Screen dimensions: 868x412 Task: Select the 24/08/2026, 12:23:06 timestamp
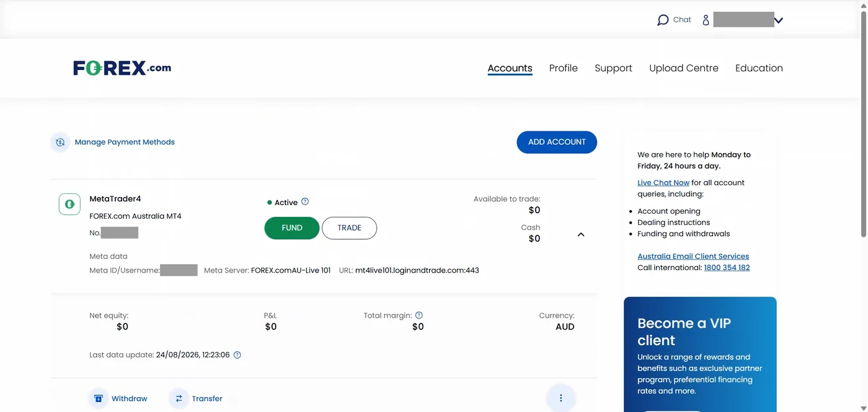[x=193, y=355]
